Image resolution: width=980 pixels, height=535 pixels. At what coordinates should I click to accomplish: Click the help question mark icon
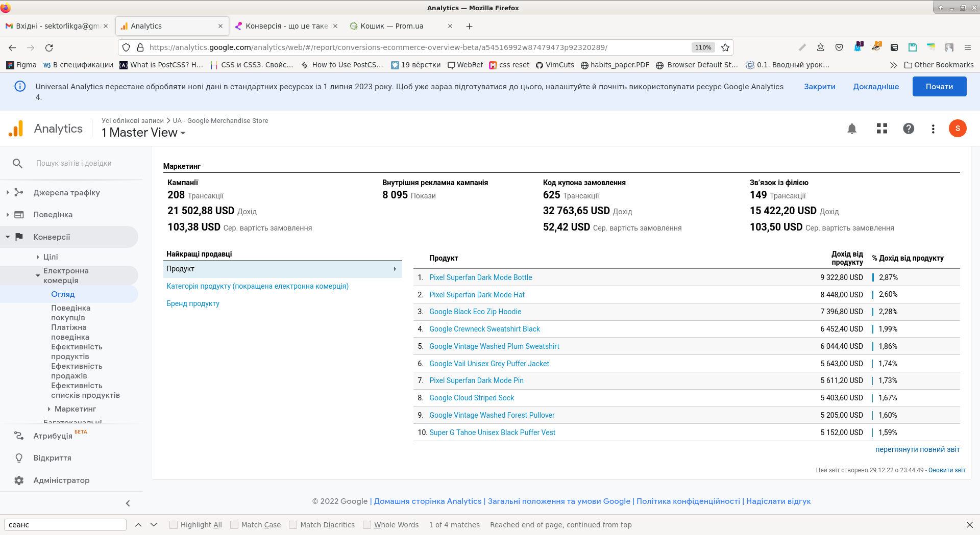(x=909, y=129)
